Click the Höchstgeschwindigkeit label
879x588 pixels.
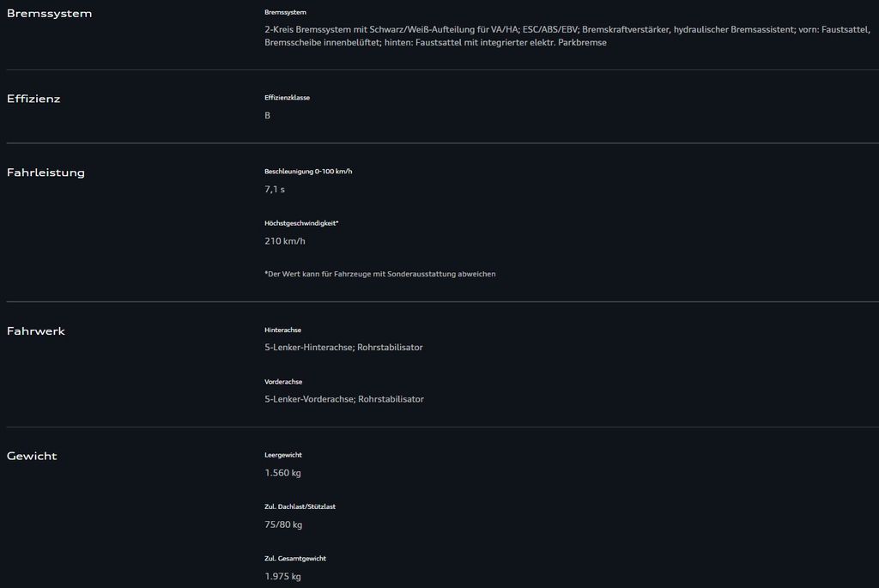301,223
